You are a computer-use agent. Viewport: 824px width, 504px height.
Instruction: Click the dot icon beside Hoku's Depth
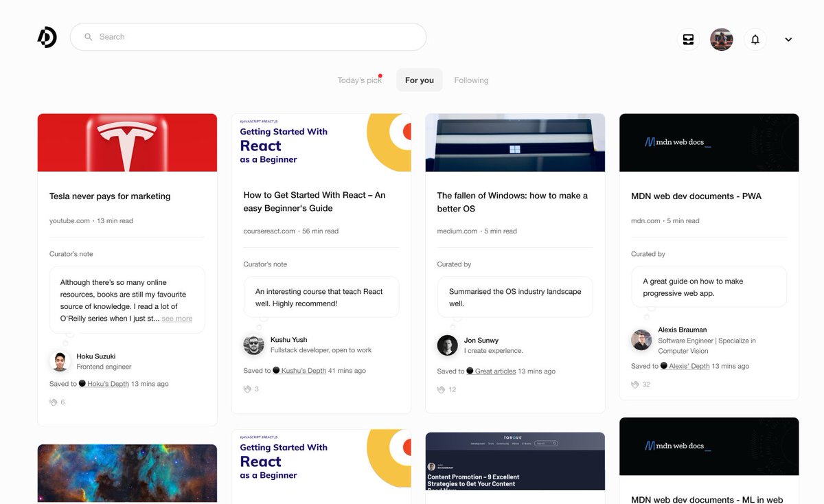82,384
